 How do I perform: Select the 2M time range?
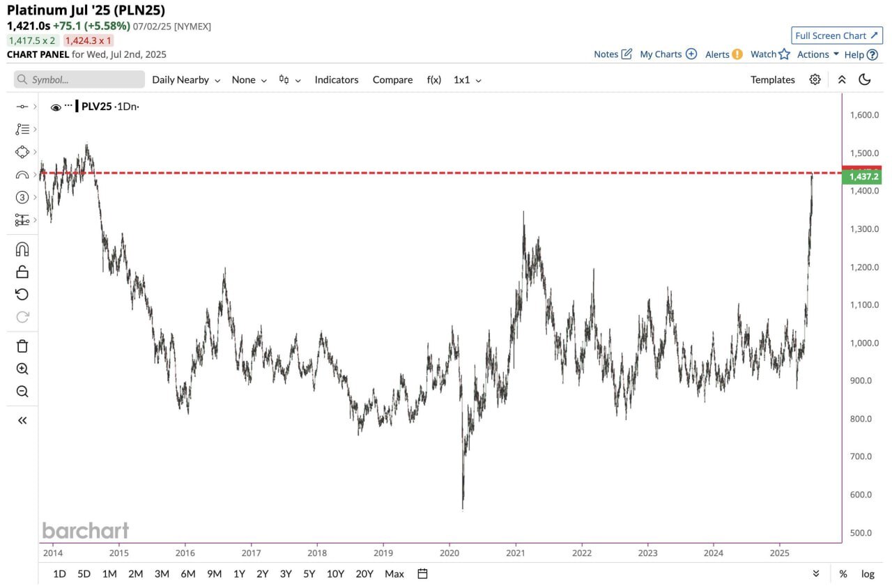point(135,574)
